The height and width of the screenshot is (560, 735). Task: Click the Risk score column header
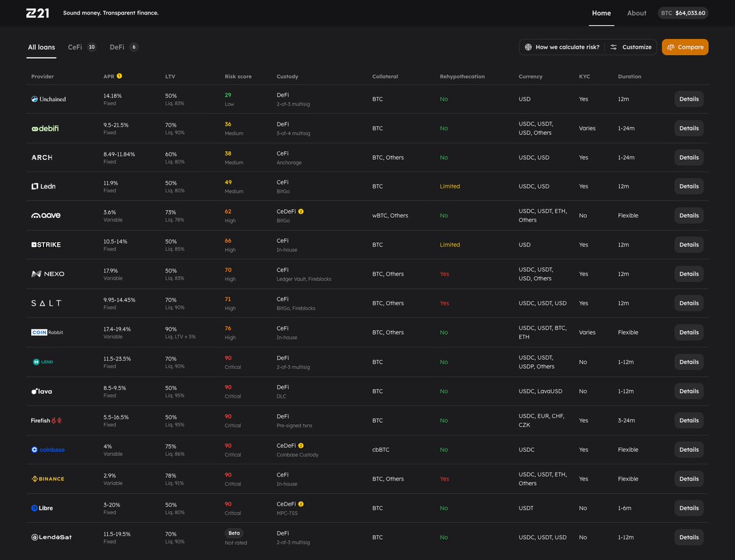[x=238, y=77]
